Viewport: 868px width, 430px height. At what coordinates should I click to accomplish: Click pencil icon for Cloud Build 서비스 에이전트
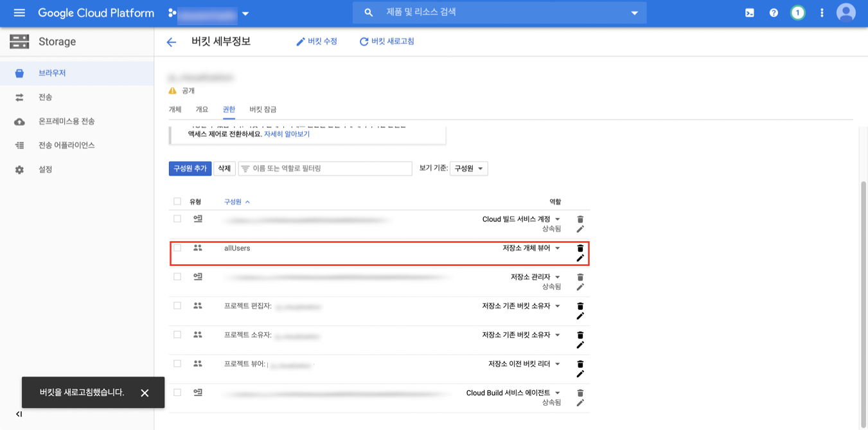(x=580, y=403)
